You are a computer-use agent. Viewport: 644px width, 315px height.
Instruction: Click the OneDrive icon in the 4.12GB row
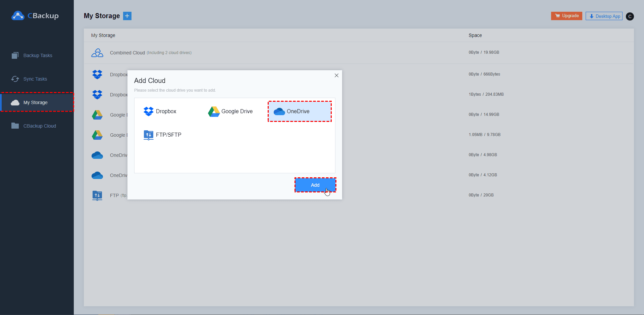click(x=97, y=175)
